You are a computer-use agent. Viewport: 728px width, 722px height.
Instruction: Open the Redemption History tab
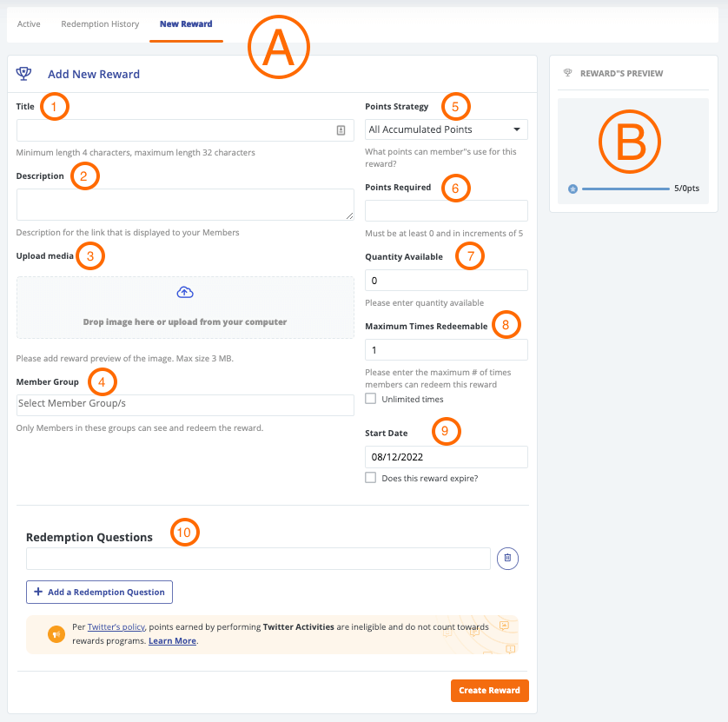pos(100,24)
